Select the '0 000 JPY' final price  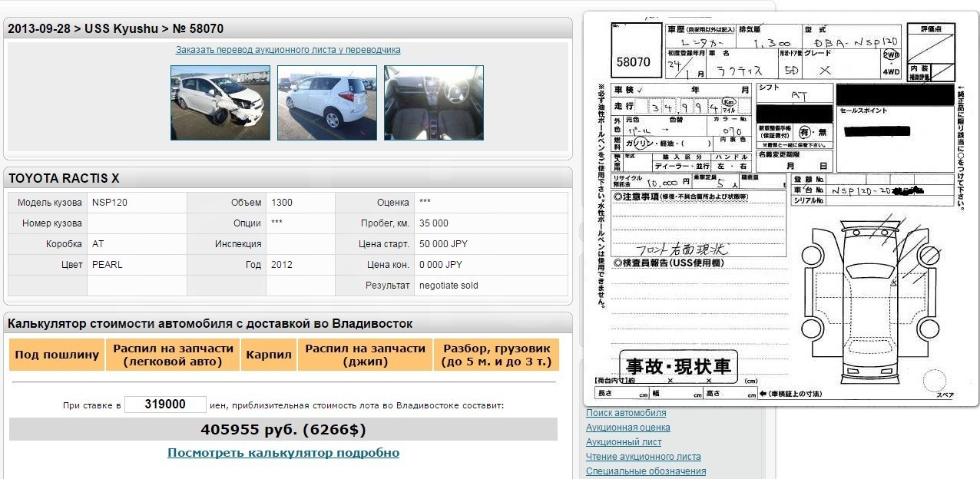coord(441,265)
